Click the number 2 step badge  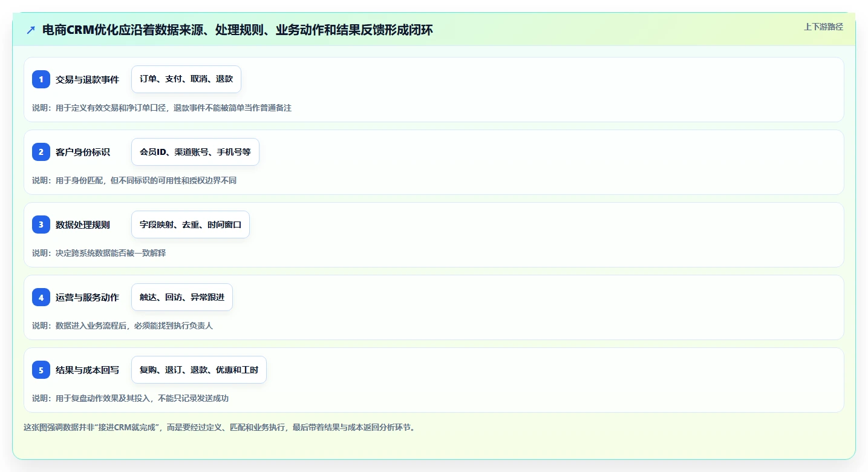[41, 152]
